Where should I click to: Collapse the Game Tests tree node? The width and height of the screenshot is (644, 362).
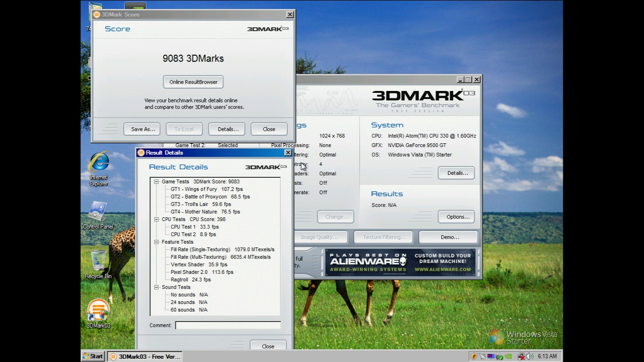click(x=157, y=181)
